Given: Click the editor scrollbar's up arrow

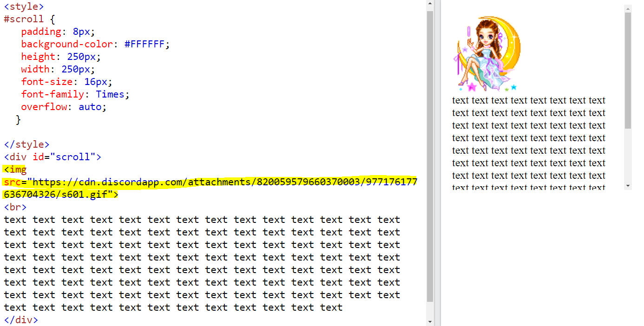Looking at the screenshot, I should 430,4.
